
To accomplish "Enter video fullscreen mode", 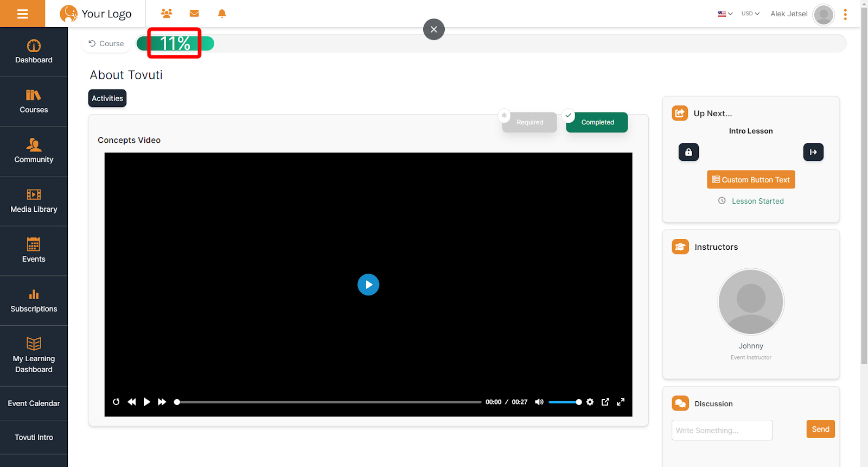I will (x=621, y=402).
